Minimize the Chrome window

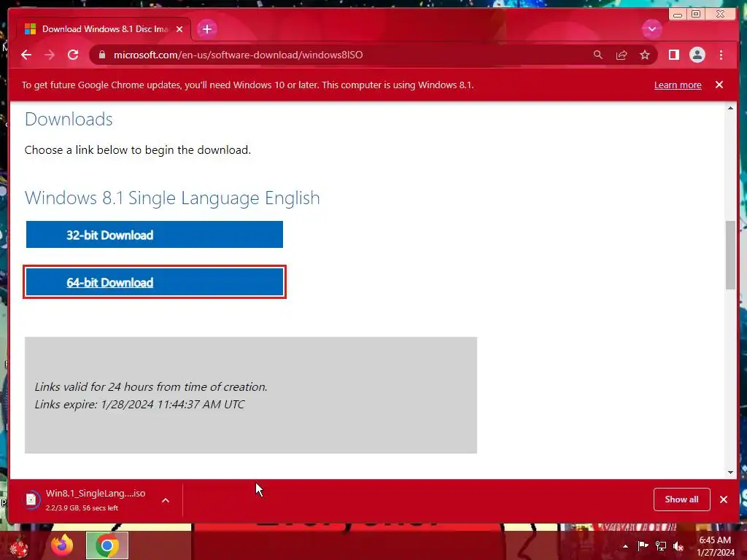click(677, 14)
